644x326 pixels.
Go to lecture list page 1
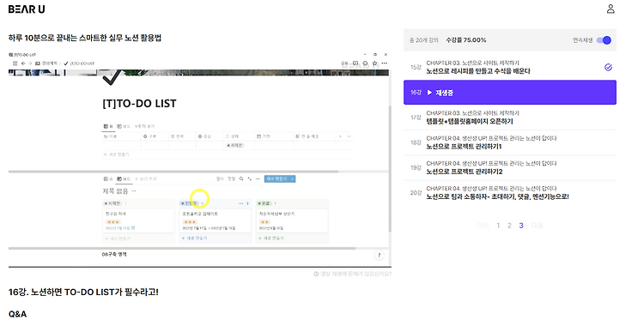pos(498,226)
